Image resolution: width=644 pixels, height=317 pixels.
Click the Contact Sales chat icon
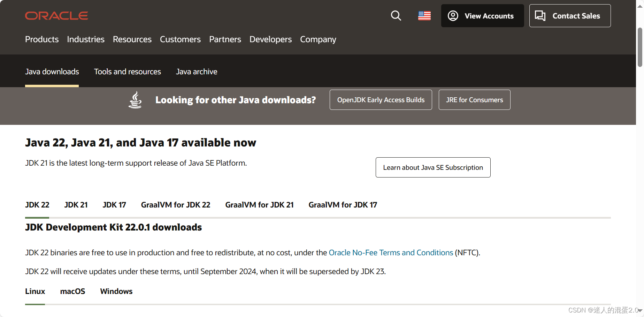[x=540, y=16]
